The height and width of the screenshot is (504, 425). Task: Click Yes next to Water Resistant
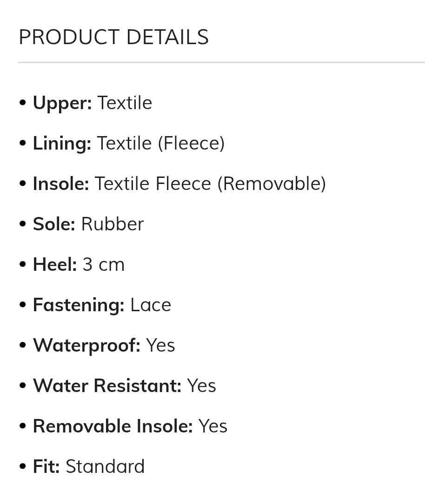(x=201, y=386)
